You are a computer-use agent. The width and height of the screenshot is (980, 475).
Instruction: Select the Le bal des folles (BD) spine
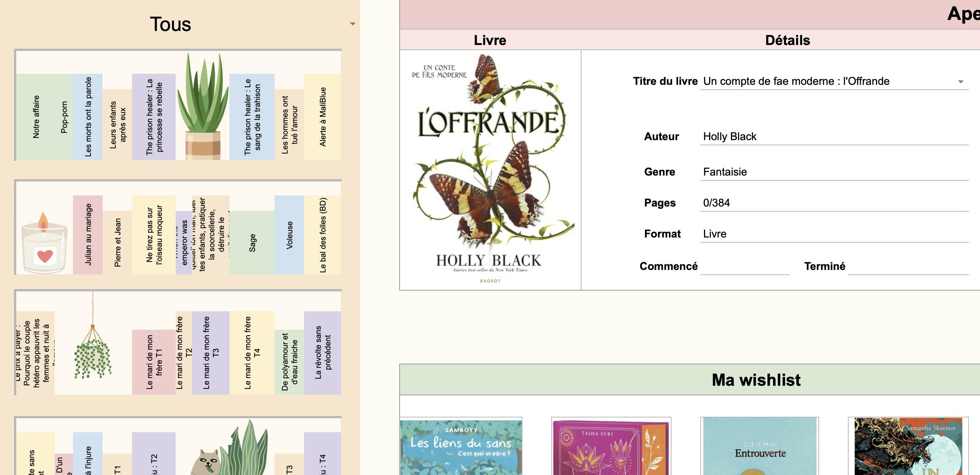322,235
